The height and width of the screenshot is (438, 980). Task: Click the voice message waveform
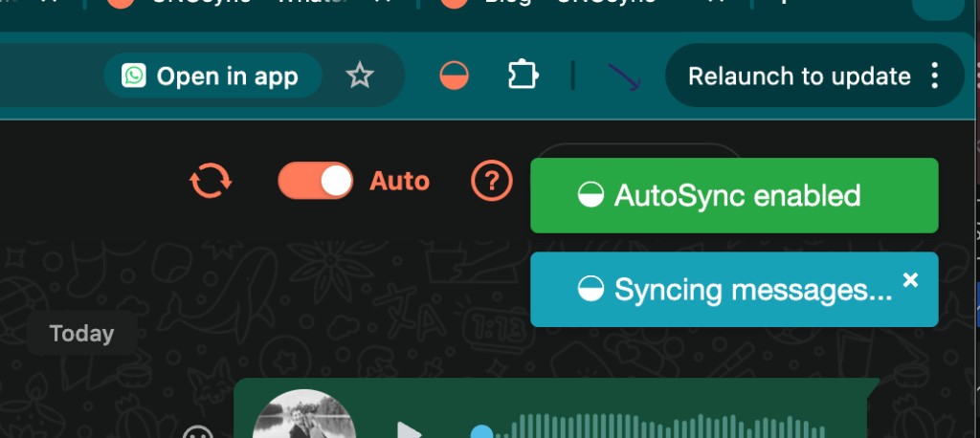pos(662,427)
